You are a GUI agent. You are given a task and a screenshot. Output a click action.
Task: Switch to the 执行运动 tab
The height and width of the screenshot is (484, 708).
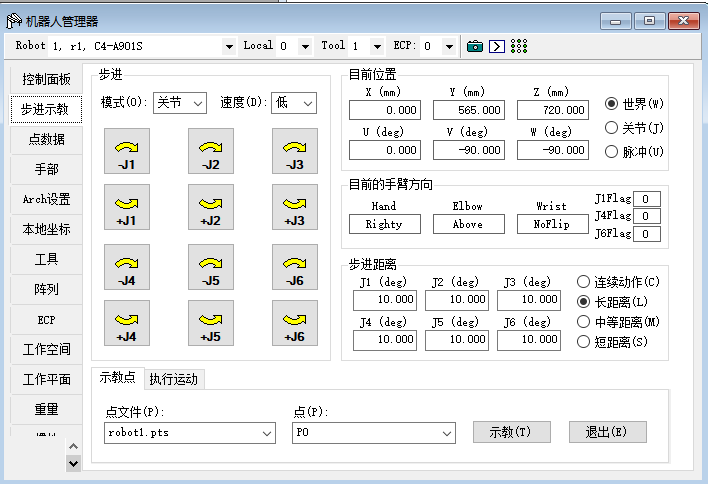[174, 379]
